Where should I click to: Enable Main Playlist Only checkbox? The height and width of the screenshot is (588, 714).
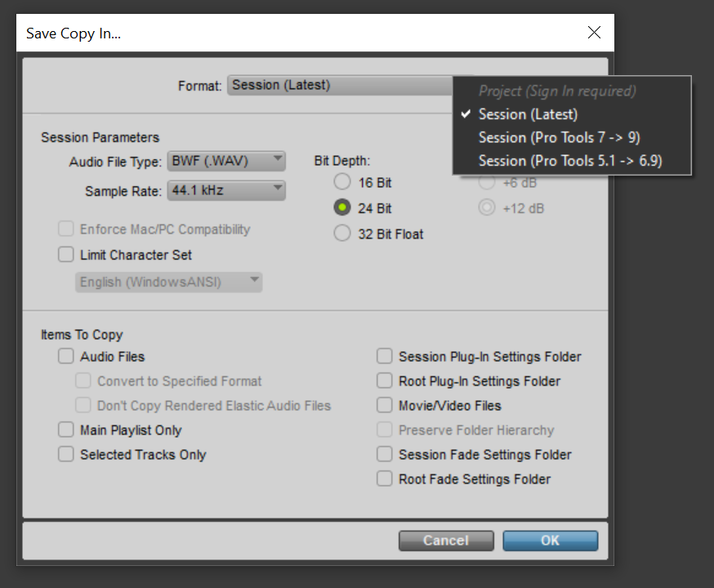tap(66, 430)
